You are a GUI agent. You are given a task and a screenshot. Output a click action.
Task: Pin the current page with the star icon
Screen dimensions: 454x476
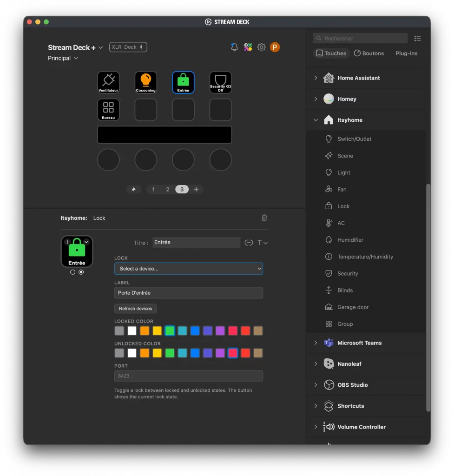[x=134, y=189]
